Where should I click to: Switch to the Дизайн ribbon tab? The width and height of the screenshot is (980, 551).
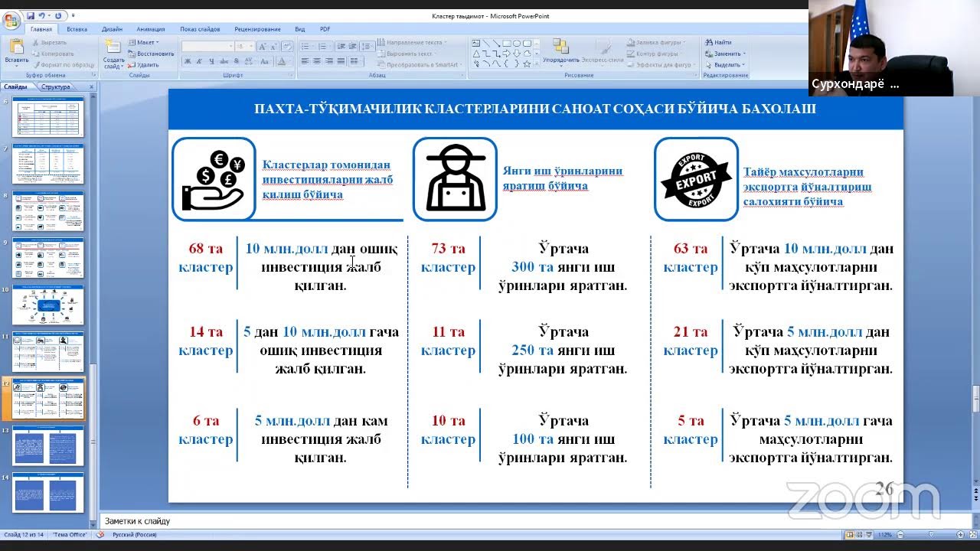coord(112,29)
